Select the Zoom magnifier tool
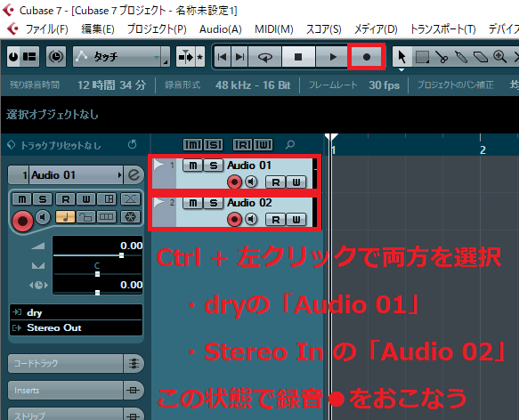The width and height of the screenshot is (519, 420). (x=499, y=57)
